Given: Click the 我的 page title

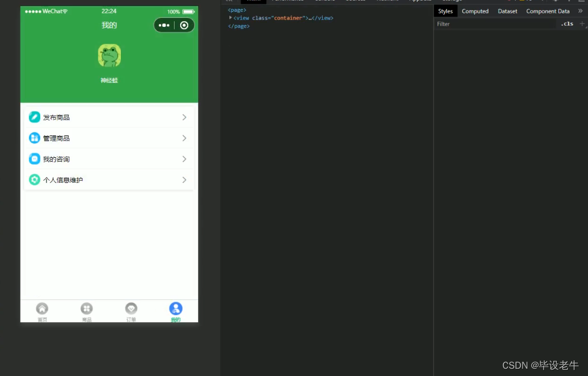Looking at the screenshot, I should 109,25.
